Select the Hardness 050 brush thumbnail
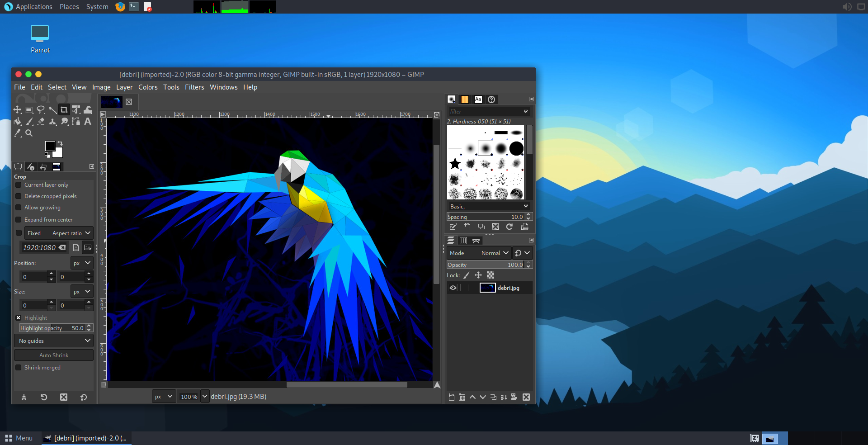868x445 pixels. 485,148
